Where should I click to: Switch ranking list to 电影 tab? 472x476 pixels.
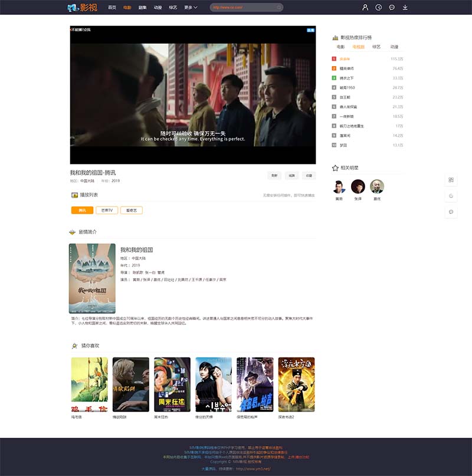(x=340, y=47)
